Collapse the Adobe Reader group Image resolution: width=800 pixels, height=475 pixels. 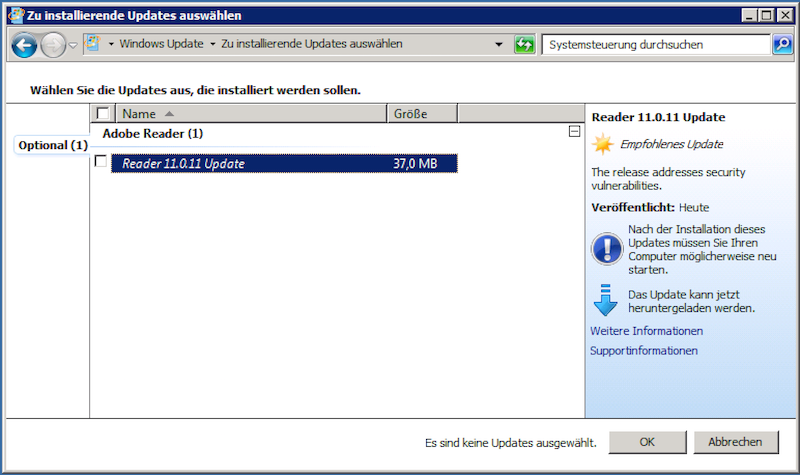(x=574, y=131)
